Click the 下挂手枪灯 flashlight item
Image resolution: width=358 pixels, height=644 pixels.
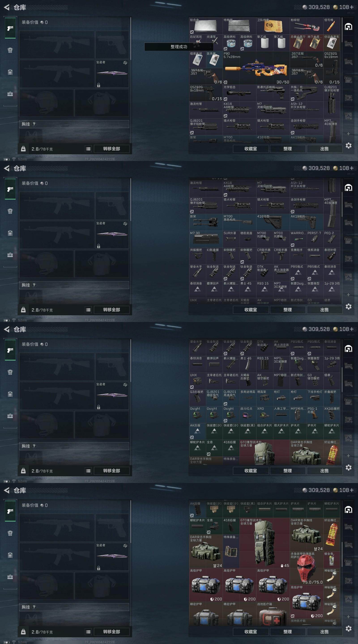(x=315, y=398)
